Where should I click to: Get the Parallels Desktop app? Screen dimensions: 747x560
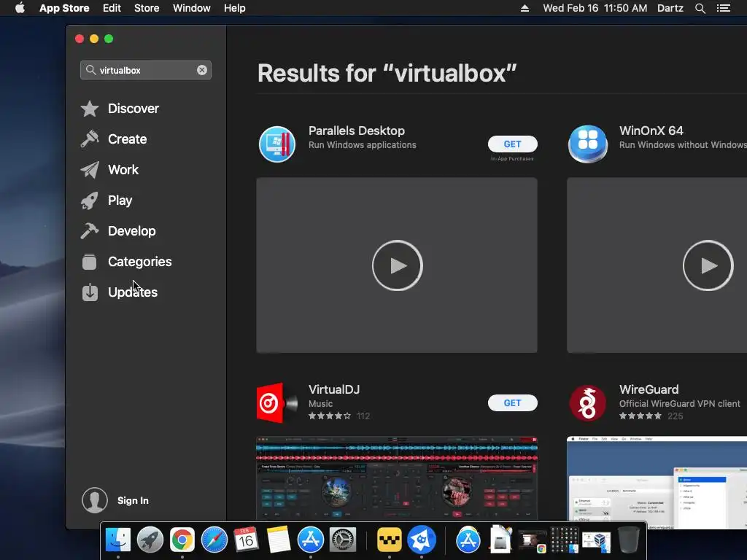(513, 144)
